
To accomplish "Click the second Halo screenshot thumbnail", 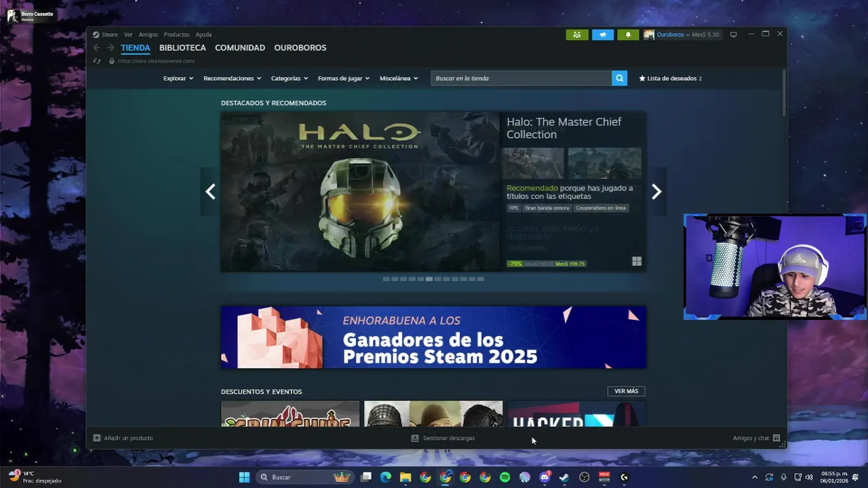I will pos(604,163).
